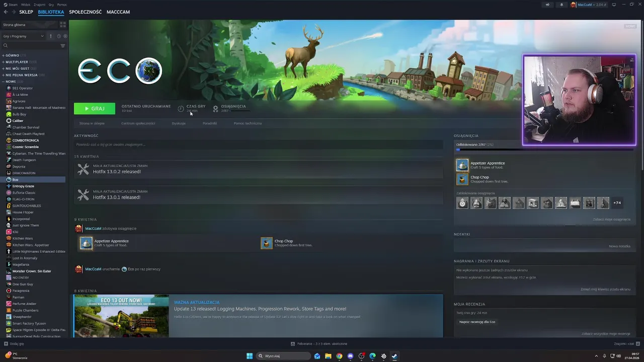Open the notifications bell icon
Image resolution: width=644 pixels, height=362 pixels.
[x=561, y=5]
